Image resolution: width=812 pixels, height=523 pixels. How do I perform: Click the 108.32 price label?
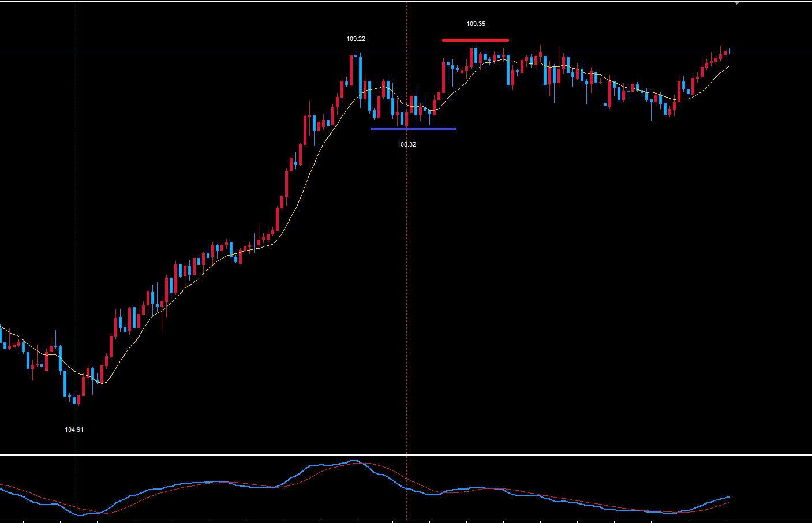406,144
